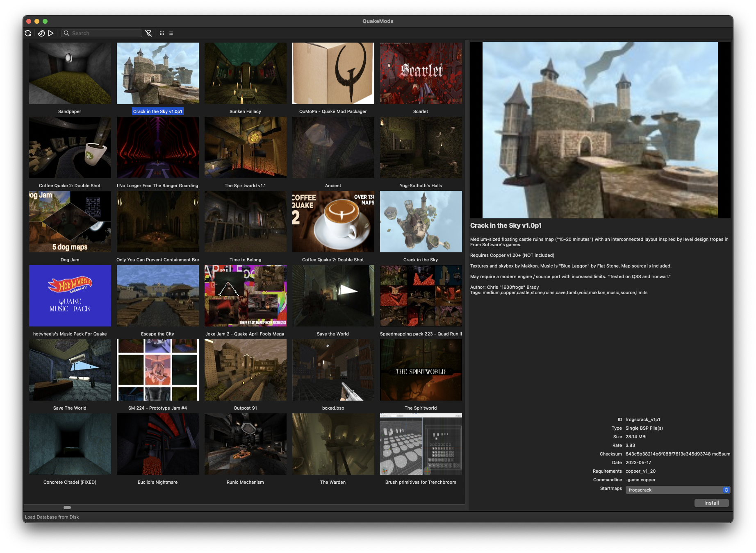
Task: Select the Sunken Fallacy thumbnail
Action: 245,73
